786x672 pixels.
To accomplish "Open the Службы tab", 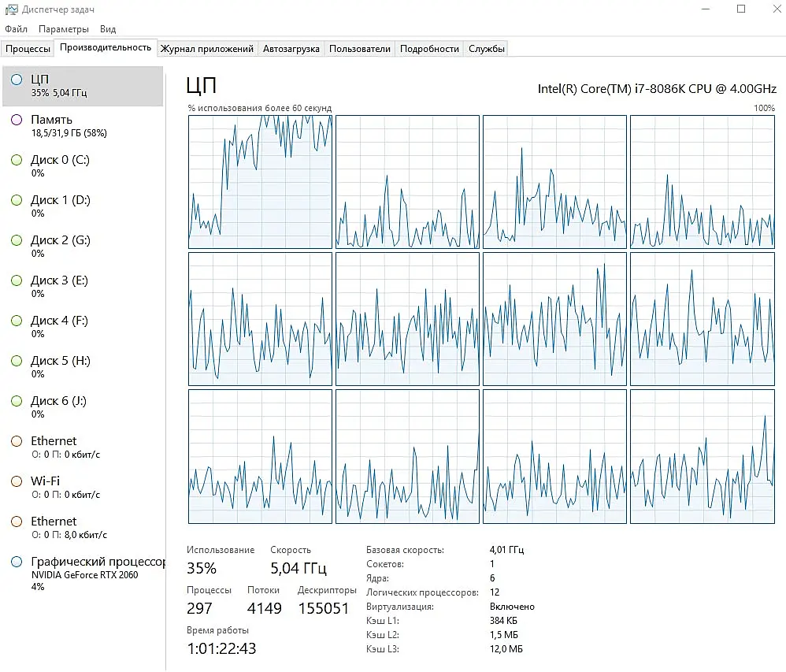I will coord(486,49).
